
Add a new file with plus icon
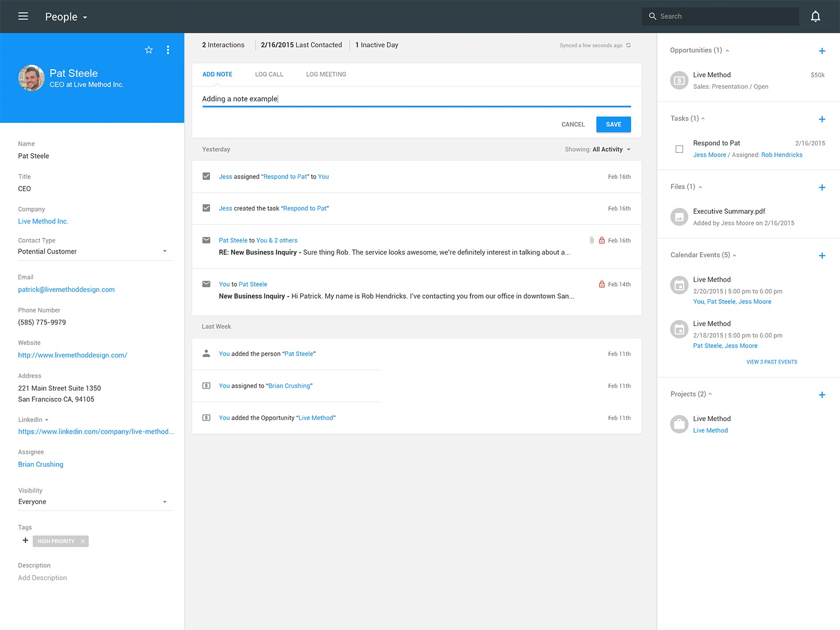822,187
